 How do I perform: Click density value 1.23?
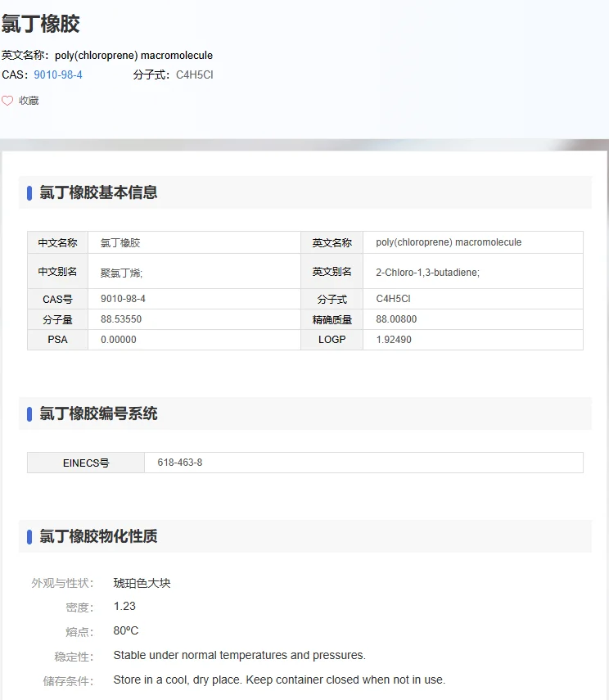coord(124,606)
